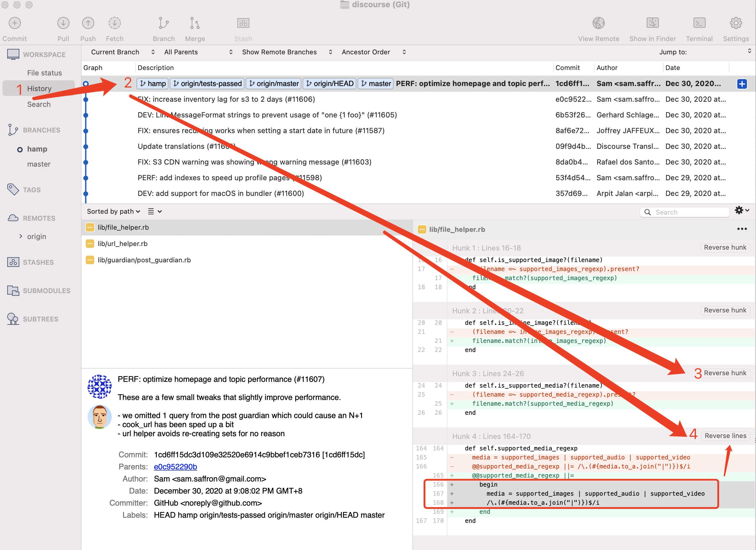Viewport: 756px width, 550px height.
Task: Open View Remote globe icon
Action: point(598,23)
